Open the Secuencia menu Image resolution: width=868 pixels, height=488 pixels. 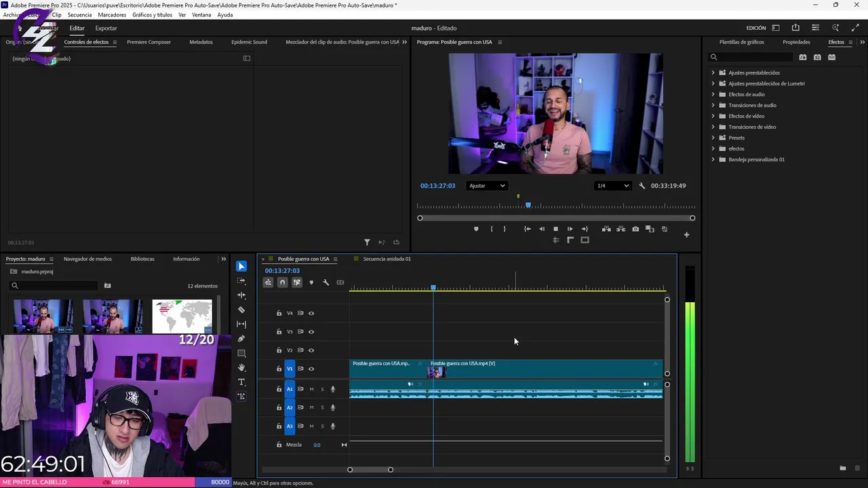[79, 15]
